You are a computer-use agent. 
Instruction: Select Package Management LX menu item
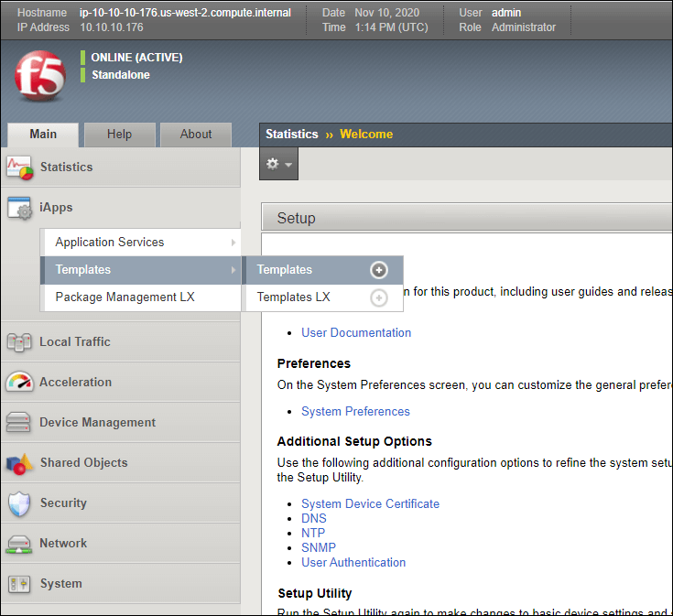tap(125, 297)
